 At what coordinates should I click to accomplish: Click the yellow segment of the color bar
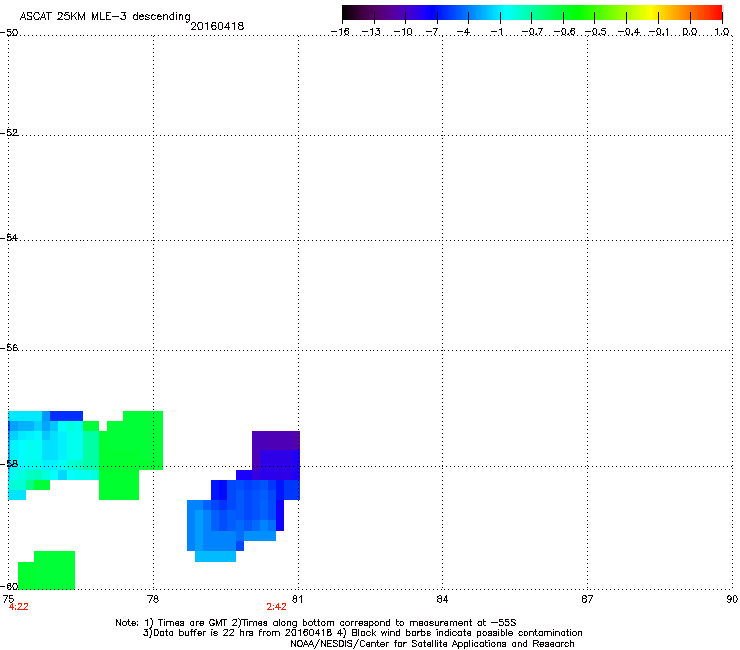pos(651,13)
